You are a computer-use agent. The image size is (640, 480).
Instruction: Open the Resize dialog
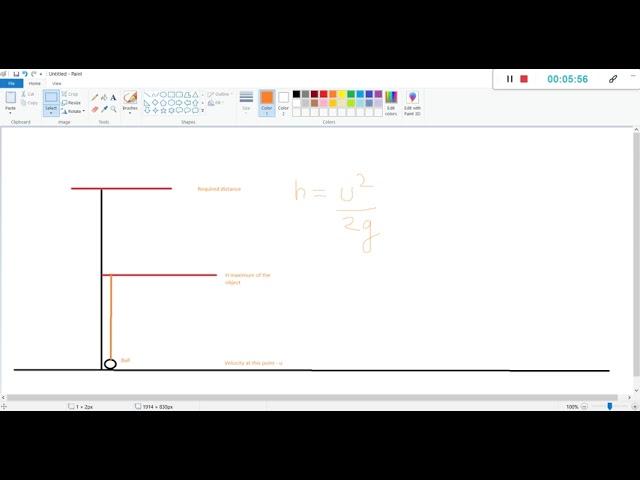71,102
